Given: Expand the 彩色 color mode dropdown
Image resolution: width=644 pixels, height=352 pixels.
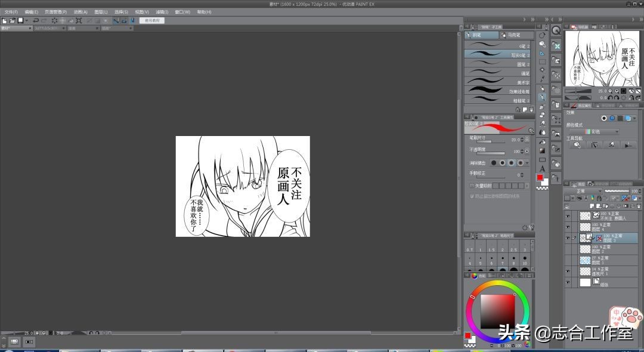Looking at the screenshot, I should pos(601,131).
